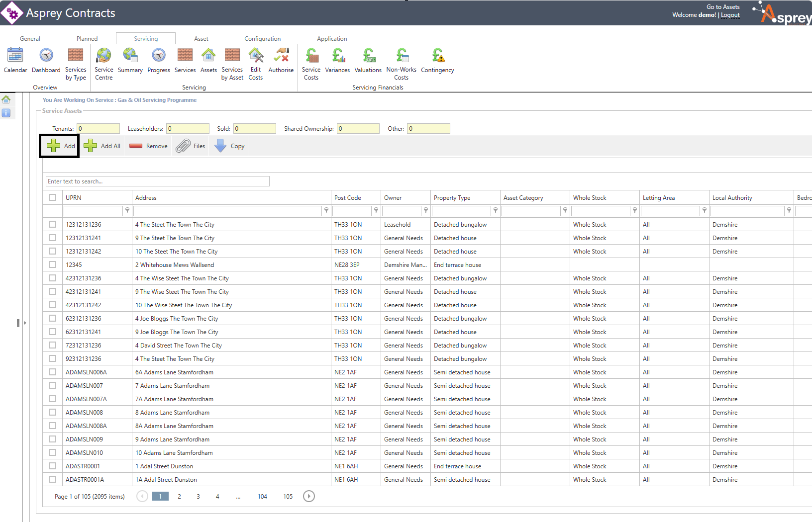Viewport: 812px width, 522px height.
Task: Open the Letting Area filter funnel
Action: point(705,211)
